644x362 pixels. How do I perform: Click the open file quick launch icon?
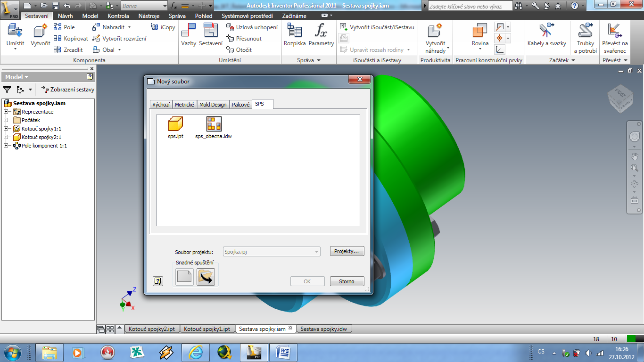(x=206, y=277)
